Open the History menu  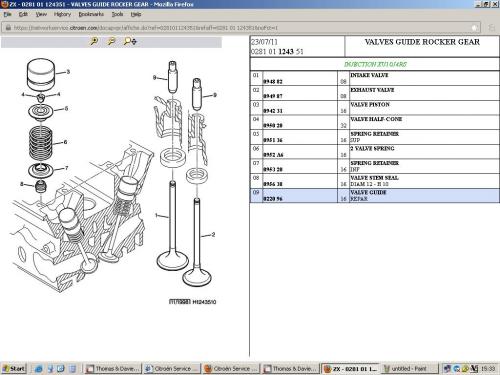pos(62,14)
